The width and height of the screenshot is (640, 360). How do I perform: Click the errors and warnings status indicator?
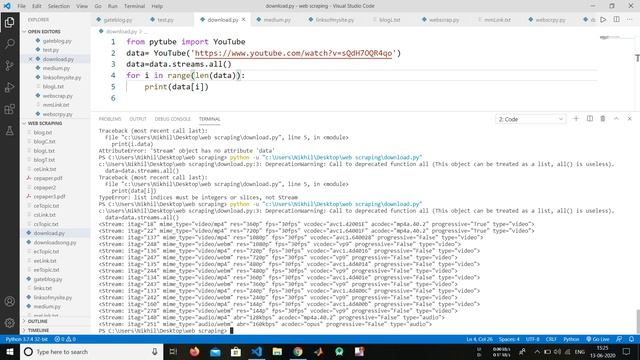(65, 339)
